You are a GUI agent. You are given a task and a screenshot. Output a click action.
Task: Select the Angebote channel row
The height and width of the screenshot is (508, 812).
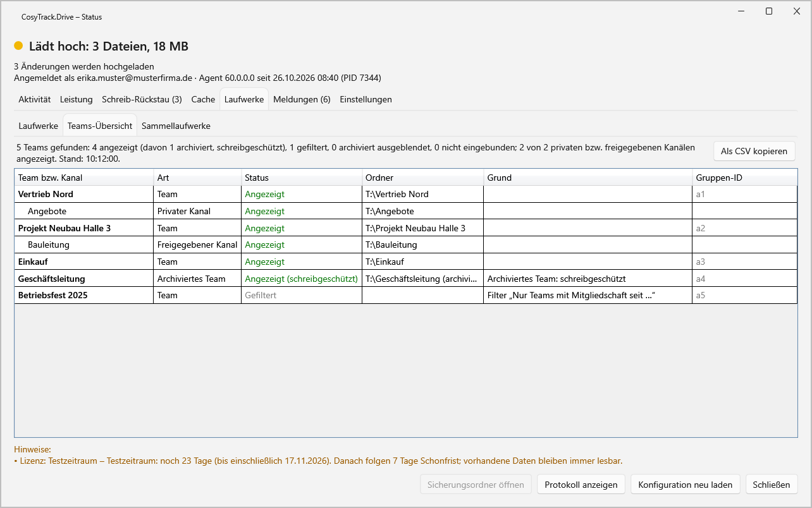405,211
